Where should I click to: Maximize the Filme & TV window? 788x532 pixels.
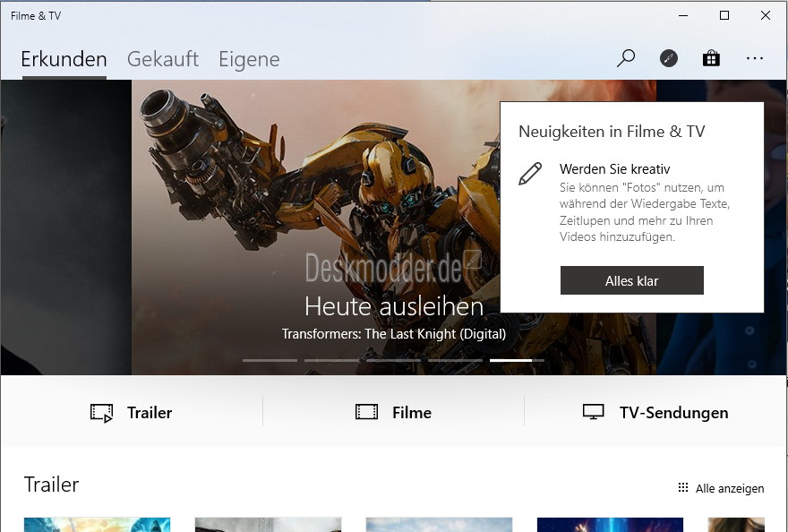click(724, 15)
